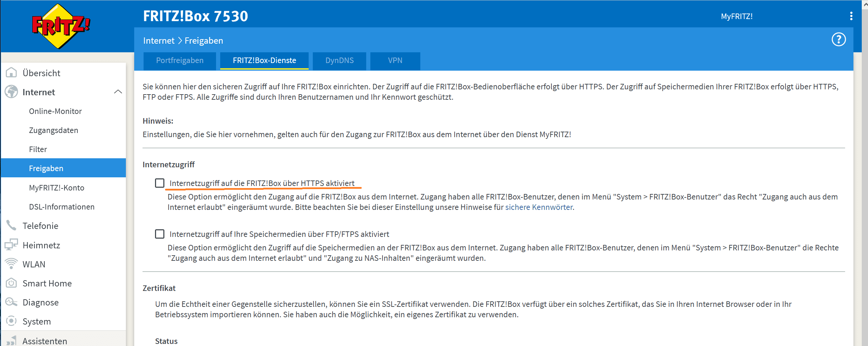Select Freigaben submenu item
This screenshot has width=868, height=346.
click(63, 168)
